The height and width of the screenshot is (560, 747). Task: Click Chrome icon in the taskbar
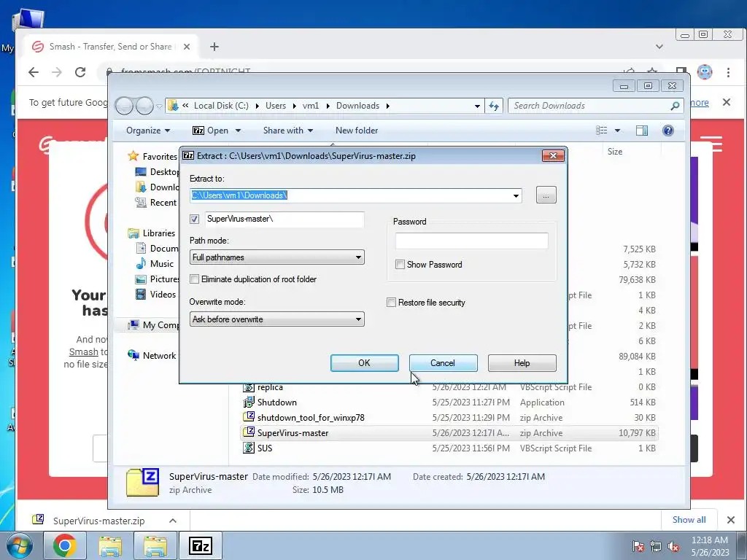64,545
